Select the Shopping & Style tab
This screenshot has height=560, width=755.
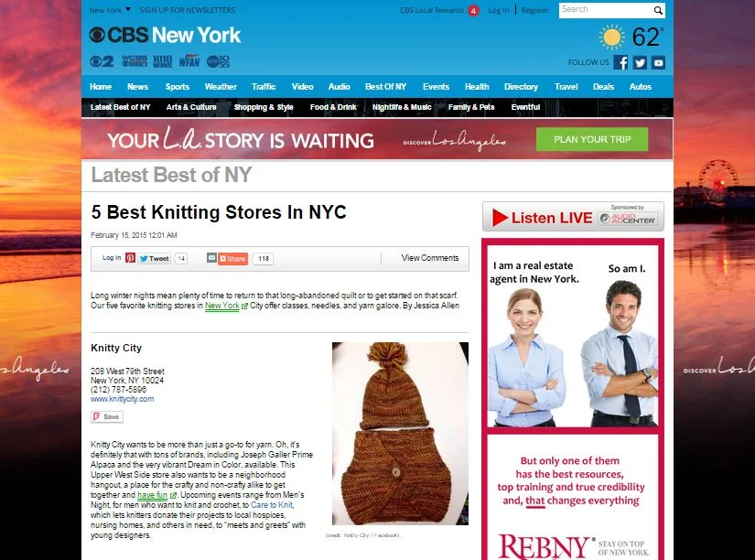pos(264,107)
